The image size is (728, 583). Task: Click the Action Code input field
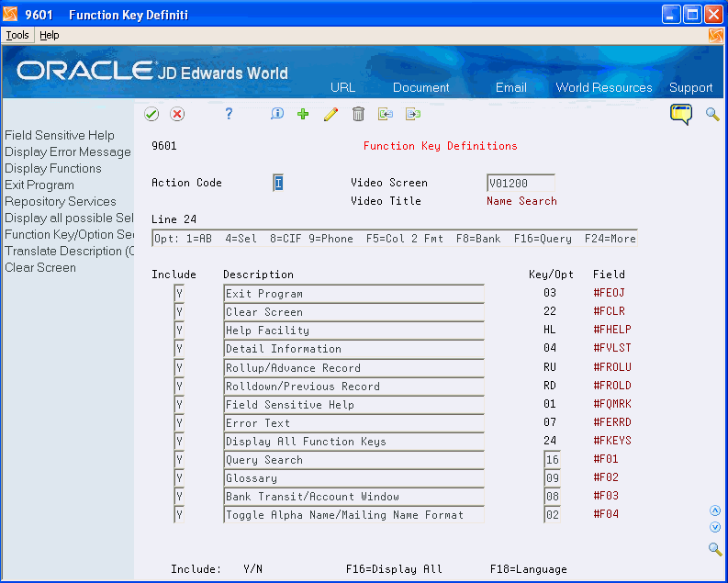pyautogui.click(x=278, y=183)
